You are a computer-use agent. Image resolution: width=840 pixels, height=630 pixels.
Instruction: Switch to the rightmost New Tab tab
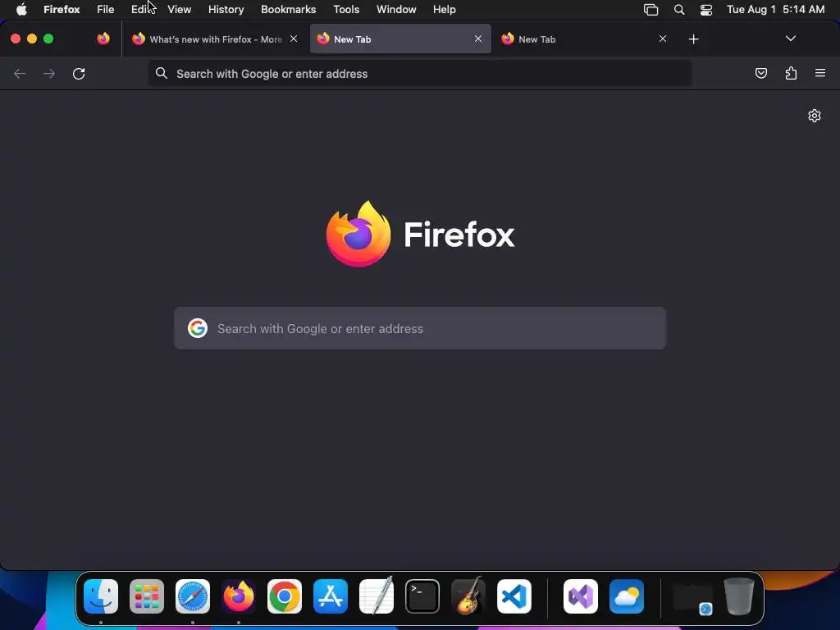(584, 39)
